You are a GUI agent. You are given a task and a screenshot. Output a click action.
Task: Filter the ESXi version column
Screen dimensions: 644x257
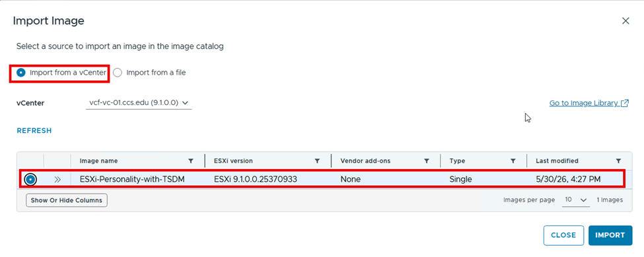[x=317, y=161]
